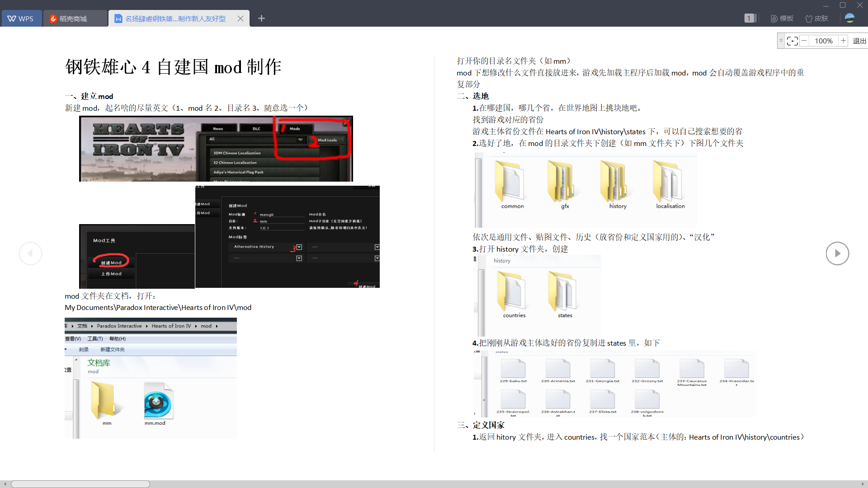Select the common gfx history localisation folders image
The height and width of the screenshot is (488, 868).
coord(586,190)
